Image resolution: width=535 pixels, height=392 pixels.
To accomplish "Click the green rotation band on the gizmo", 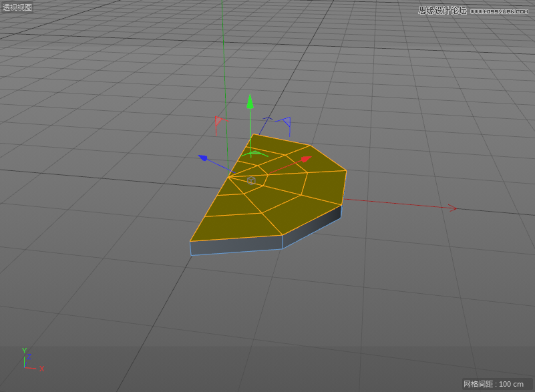I will click(256, 153).
